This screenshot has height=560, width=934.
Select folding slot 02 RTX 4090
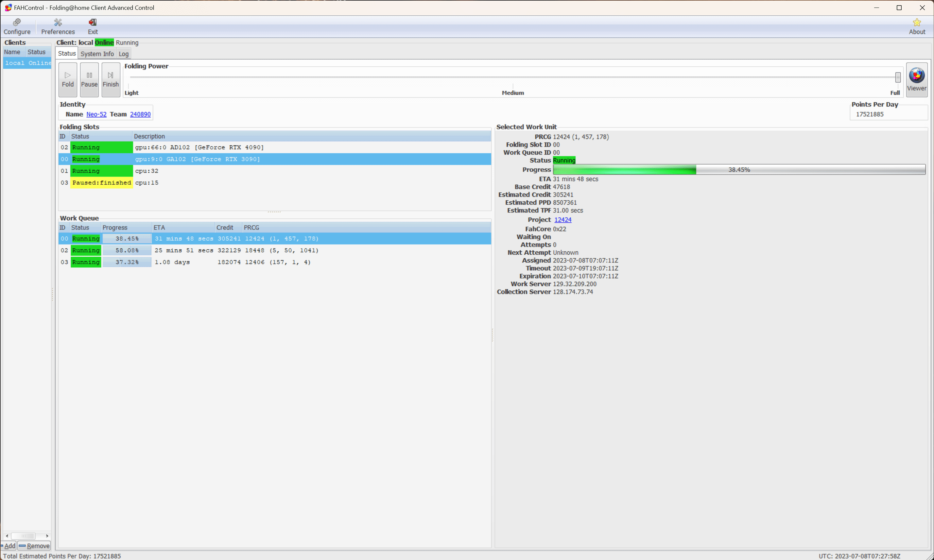275,147
